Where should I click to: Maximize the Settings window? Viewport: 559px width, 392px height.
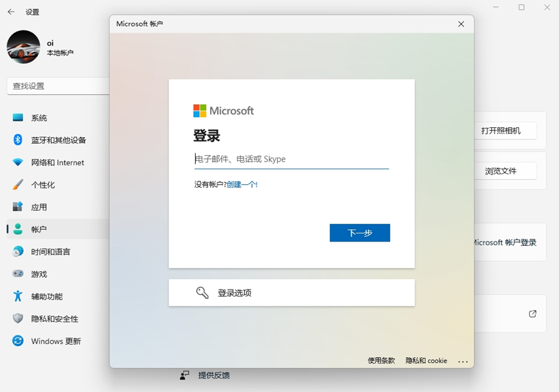point(522,7)
